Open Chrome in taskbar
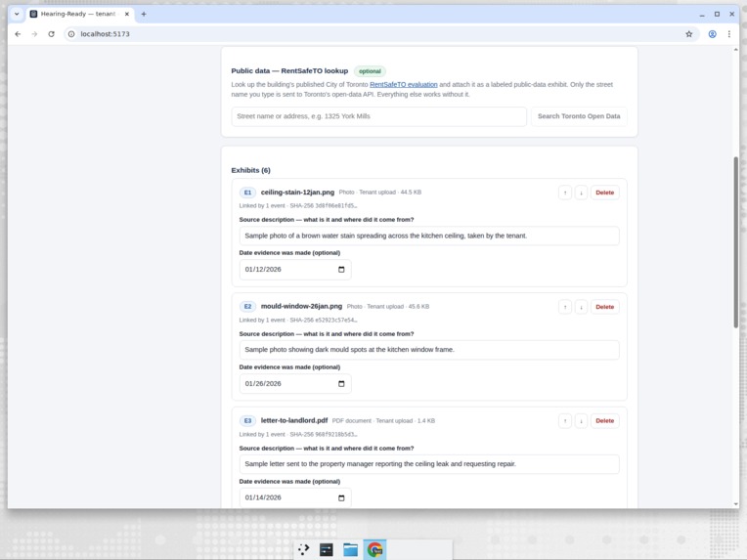747x560 pixels. [374, 549]
